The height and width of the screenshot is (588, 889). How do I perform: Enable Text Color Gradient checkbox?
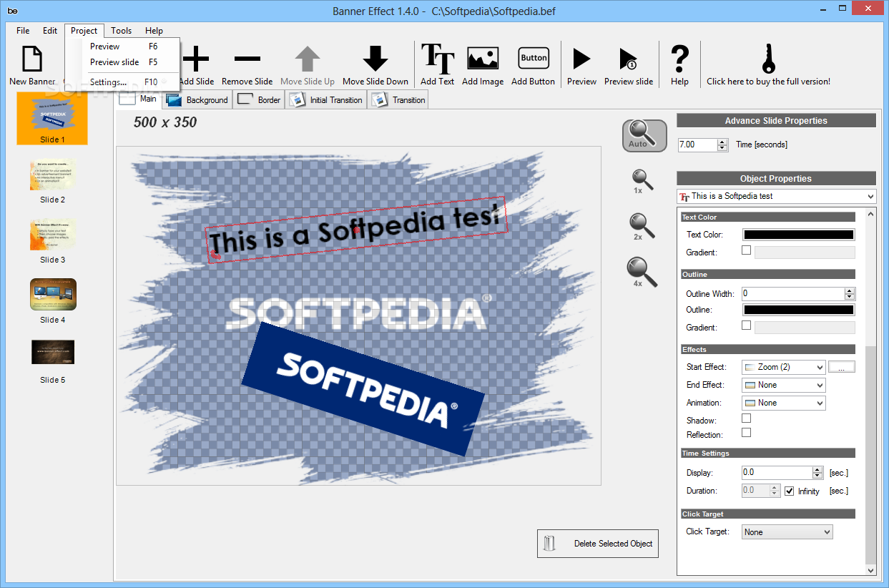(747, 250)
